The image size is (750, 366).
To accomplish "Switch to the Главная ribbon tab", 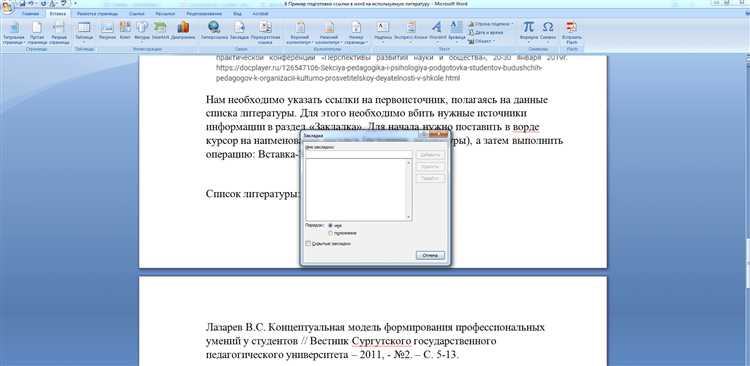I will point(30,14).
